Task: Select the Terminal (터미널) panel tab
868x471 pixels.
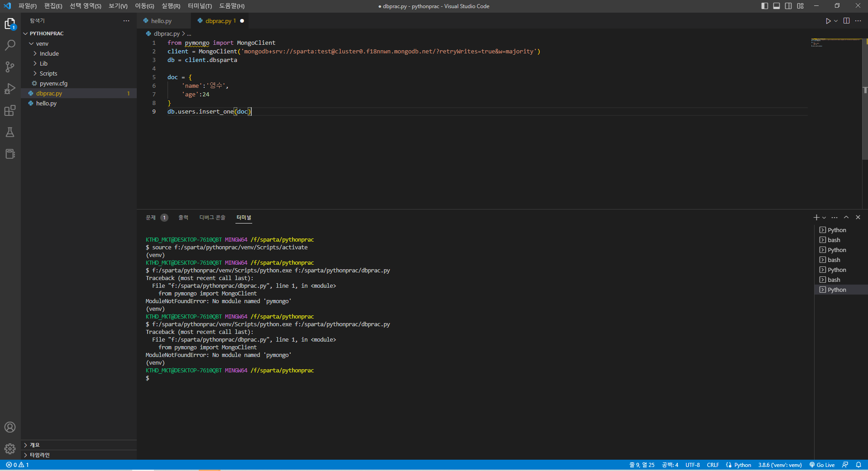Action: click(244, 218)
